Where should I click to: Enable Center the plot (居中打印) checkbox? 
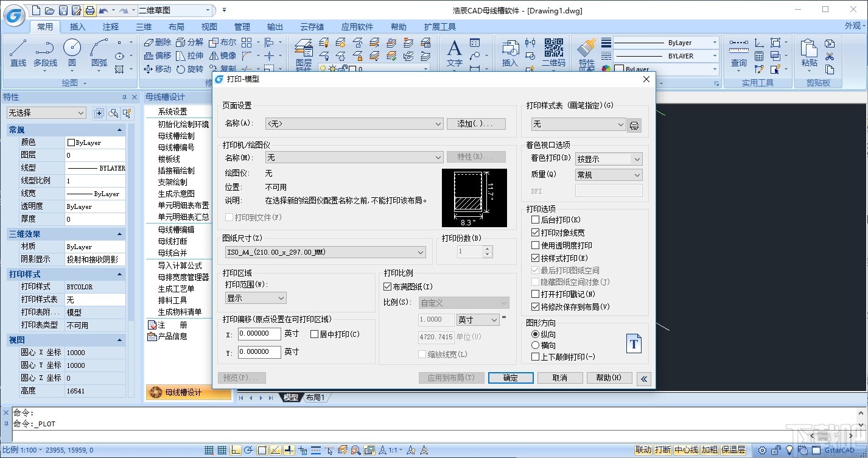(314, 334)
